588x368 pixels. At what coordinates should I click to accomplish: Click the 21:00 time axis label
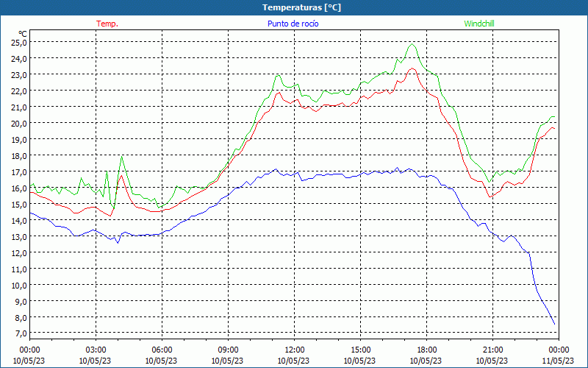point(492,350)
